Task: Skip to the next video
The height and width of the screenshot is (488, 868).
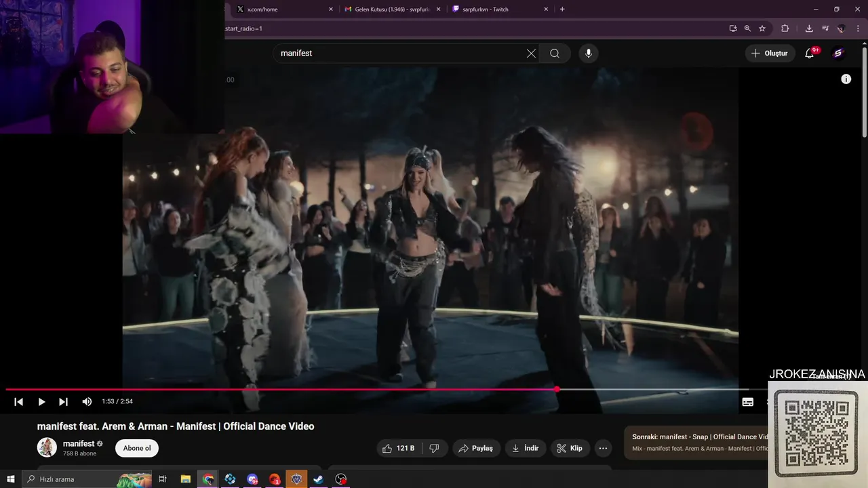Action: coord(63,402)
